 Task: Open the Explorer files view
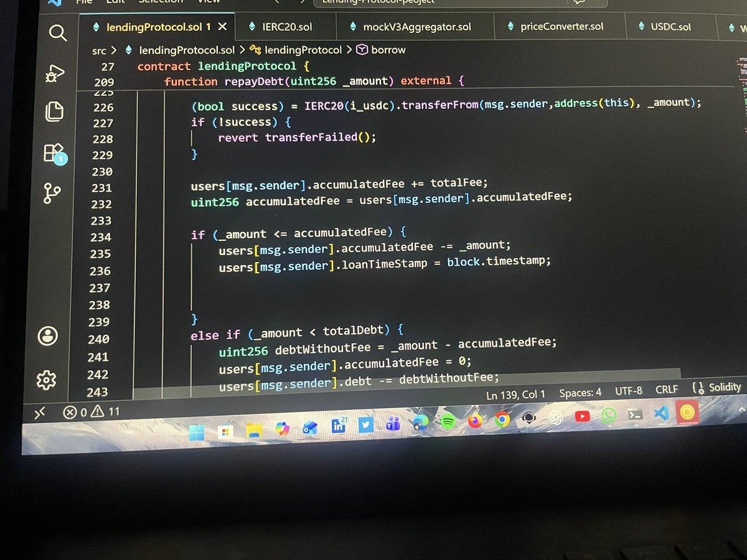(x=54, y=111)
